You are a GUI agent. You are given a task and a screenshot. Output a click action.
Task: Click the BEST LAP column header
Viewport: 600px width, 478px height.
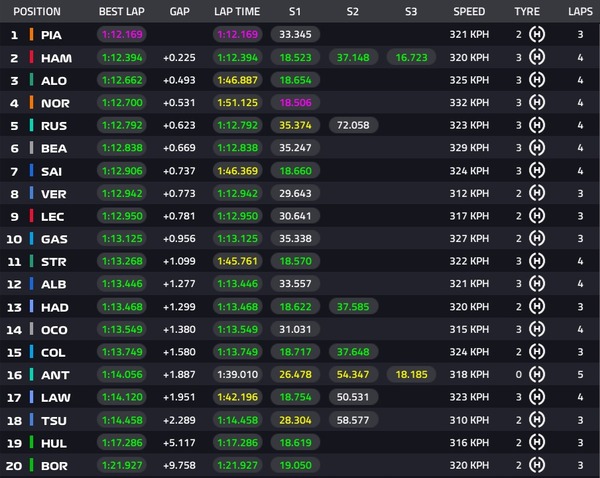[122, 12]
